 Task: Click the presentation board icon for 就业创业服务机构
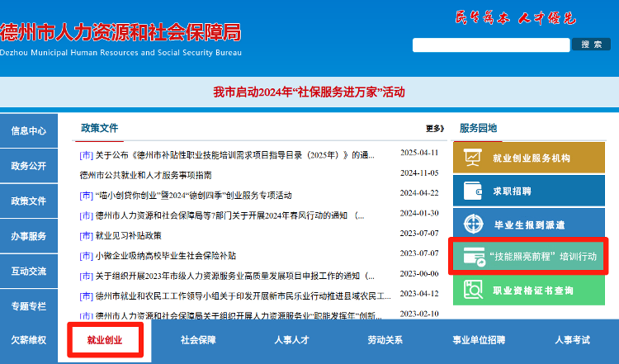pyautogui.click(x=474, y=158)
